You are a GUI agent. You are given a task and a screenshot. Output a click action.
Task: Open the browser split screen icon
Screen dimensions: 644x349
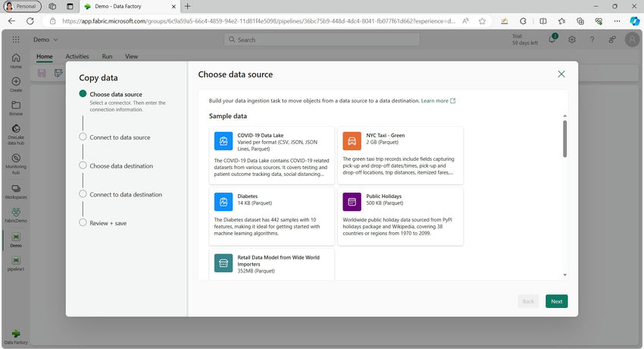pyautogui.click(x=543, y=21)
